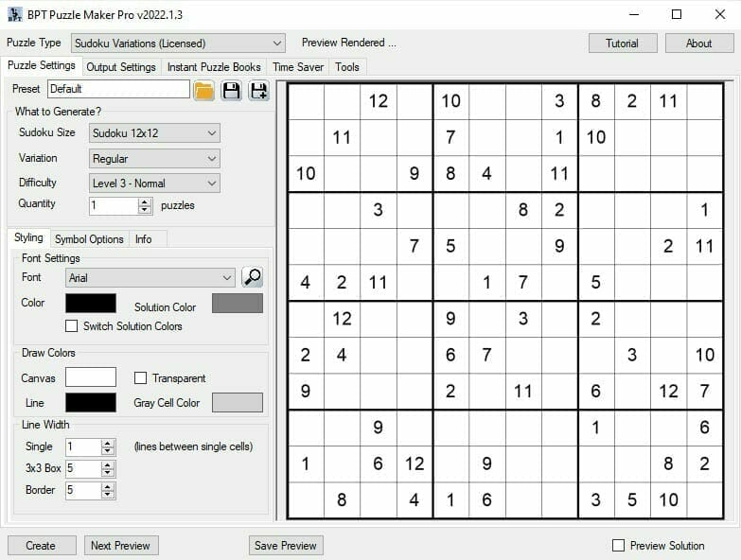Click the 'Draw Colors' group label
Screen dimensions: 741x560
click(x=48, y=353)
